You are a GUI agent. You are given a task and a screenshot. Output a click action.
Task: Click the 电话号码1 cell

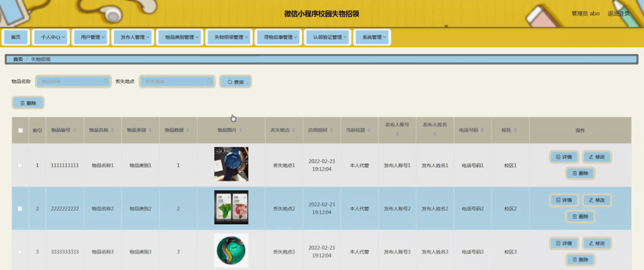click(x=472, y=165)
